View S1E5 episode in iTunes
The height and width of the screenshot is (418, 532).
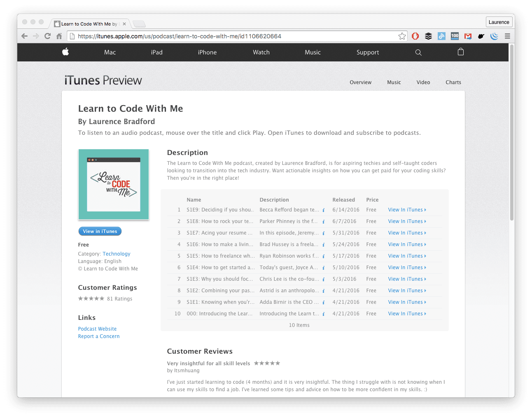tap(407, 256)
